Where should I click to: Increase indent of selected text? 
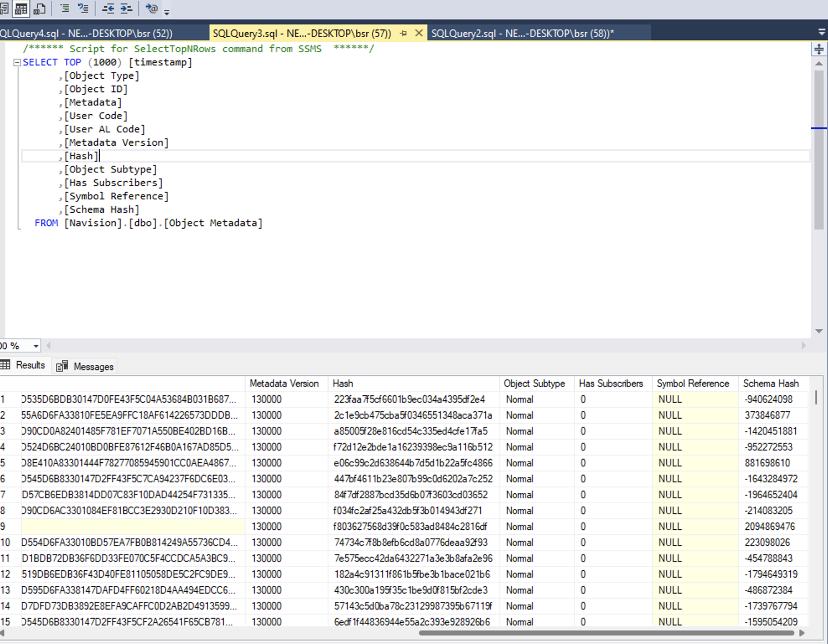tap(127, 8)
